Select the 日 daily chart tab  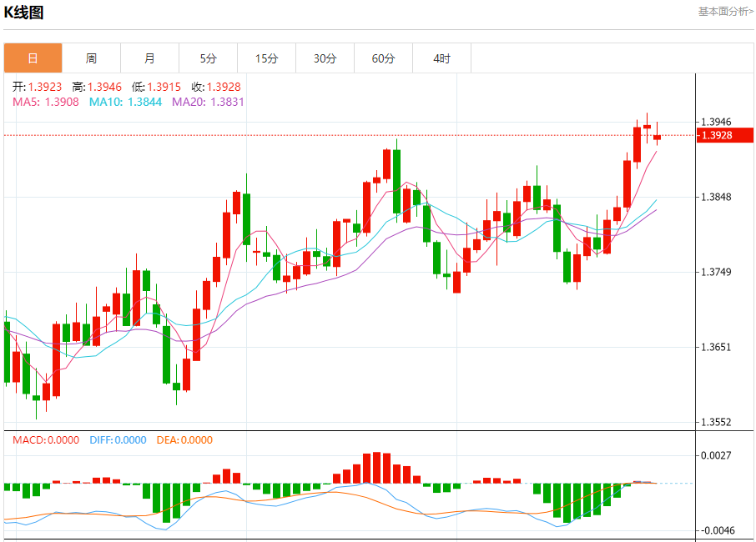pos(33,58)
